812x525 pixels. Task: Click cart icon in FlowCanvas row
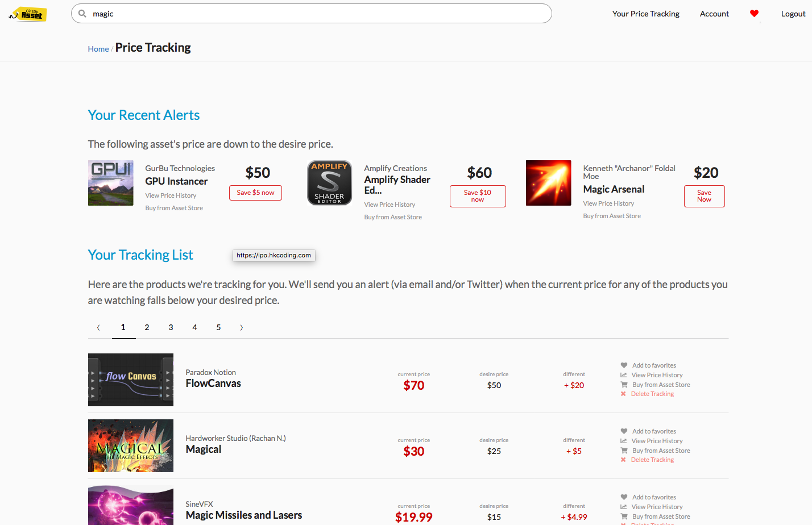point(624,385)
